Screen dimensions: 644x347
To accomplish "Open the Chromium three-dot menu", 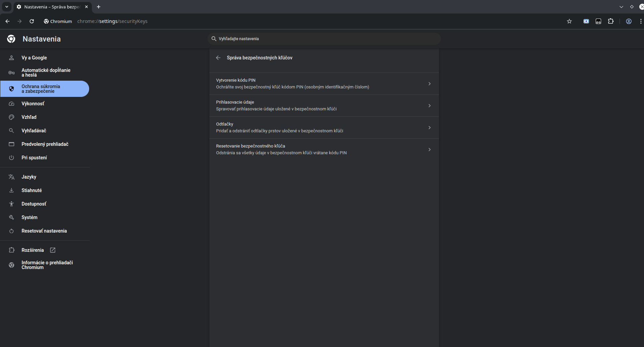I will pos(641,21).
